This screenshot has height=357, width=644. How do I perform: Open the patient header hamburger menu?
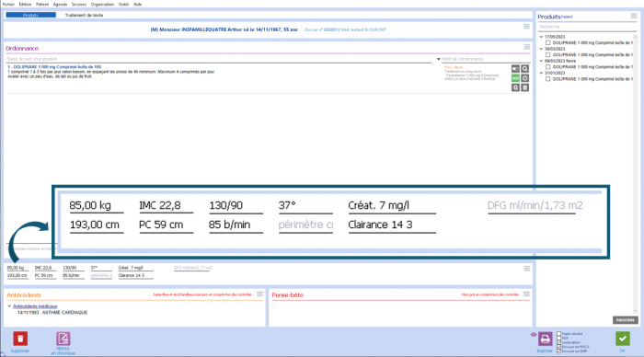click(x=526, y=27)
